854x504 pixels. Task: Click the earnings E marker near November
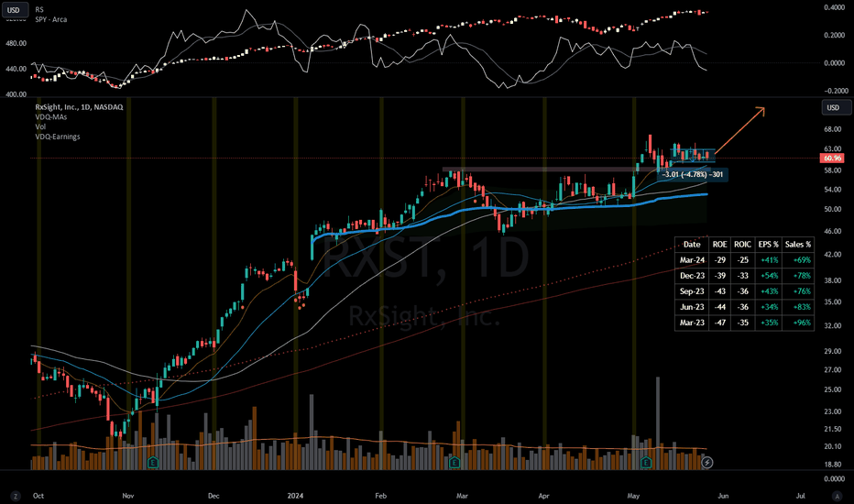tap(153, 463)
